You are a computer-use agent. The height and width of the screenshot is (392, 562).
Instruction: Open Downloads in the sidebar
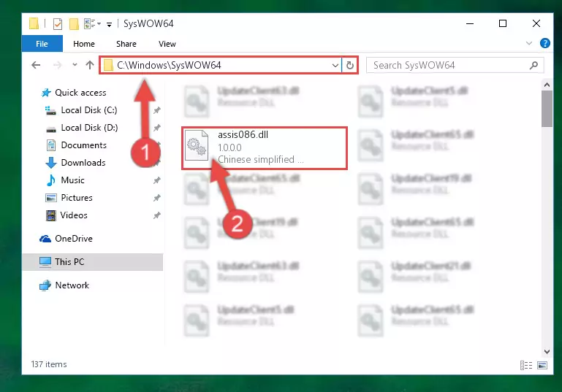coord(83,163)
